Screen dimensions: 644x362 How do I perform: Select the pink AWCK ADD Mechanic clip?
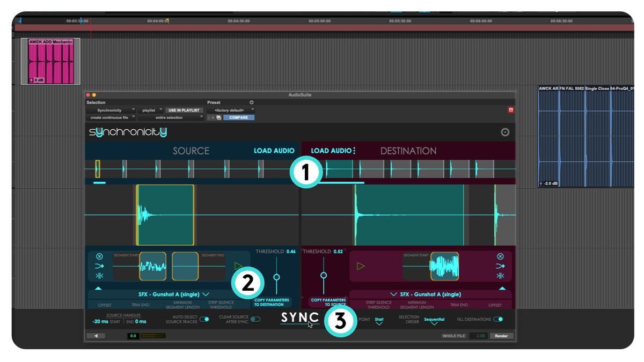tap(50, 61)
